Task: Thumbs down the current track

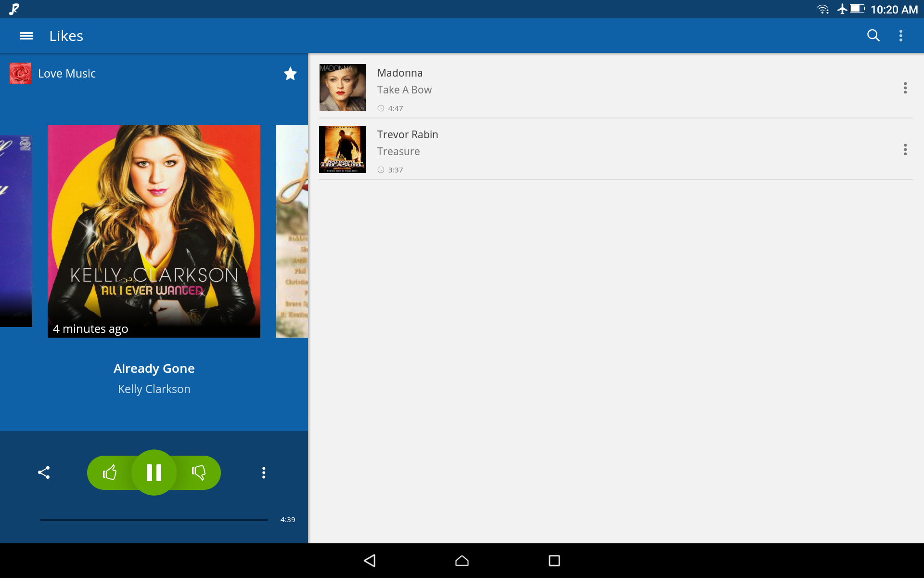Action: tap(199, 473)
